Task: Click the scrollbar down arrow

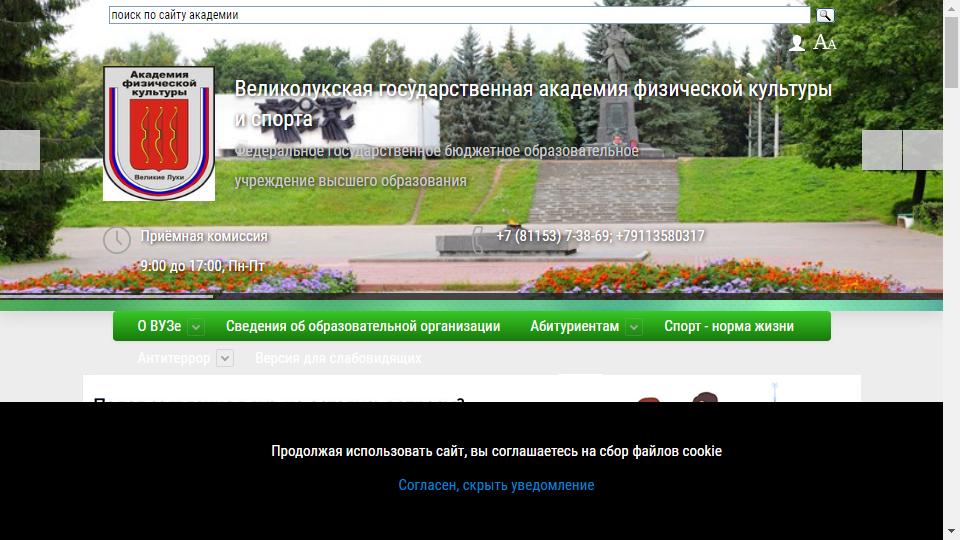Action: click(x=951, y=531)
